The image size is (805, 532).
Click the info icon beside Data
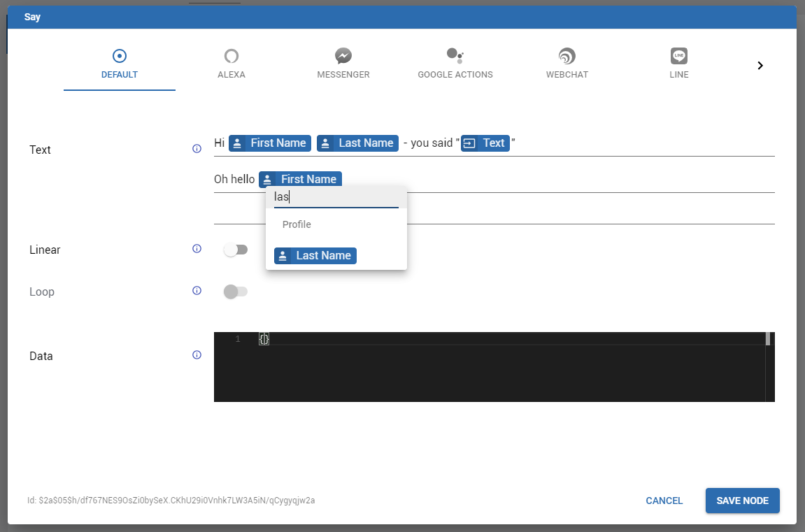(197, 355)
